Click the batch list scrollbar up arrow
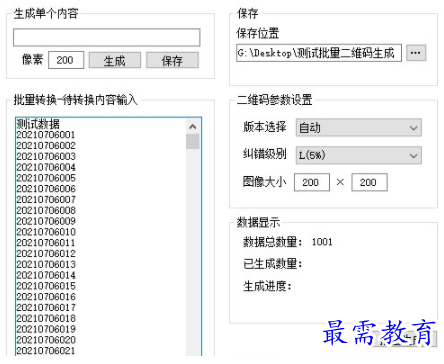444x364 pixels. pyautogui.click(x=193, y=126)
